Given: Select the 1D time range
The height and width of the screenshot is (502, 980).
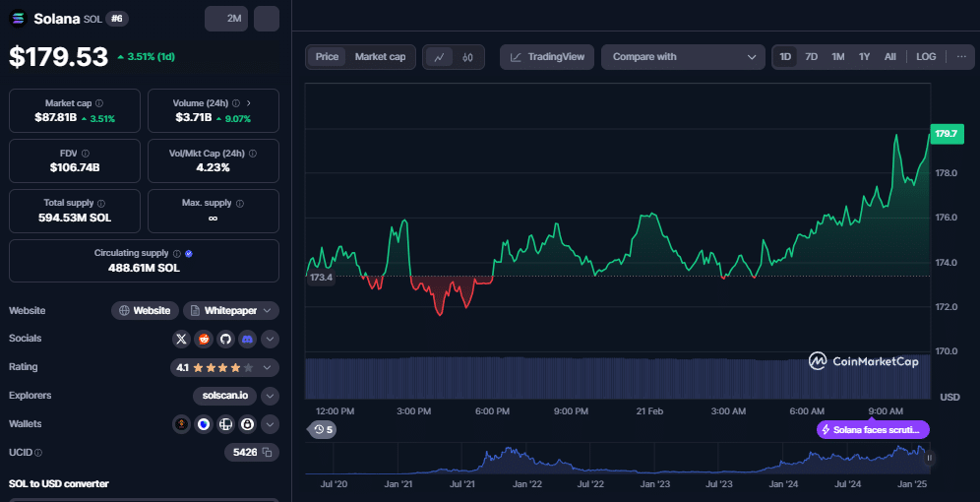Looking at the screenshot, I should pyautogui.click(x=785, y=57).
